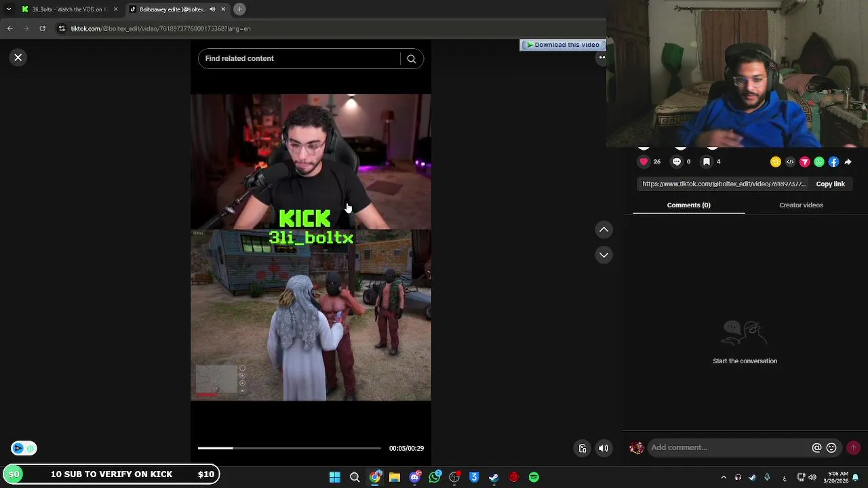Open the three-dot more menu on the video
This screenshot has width=868, height=488.
[x=601, y=58]
